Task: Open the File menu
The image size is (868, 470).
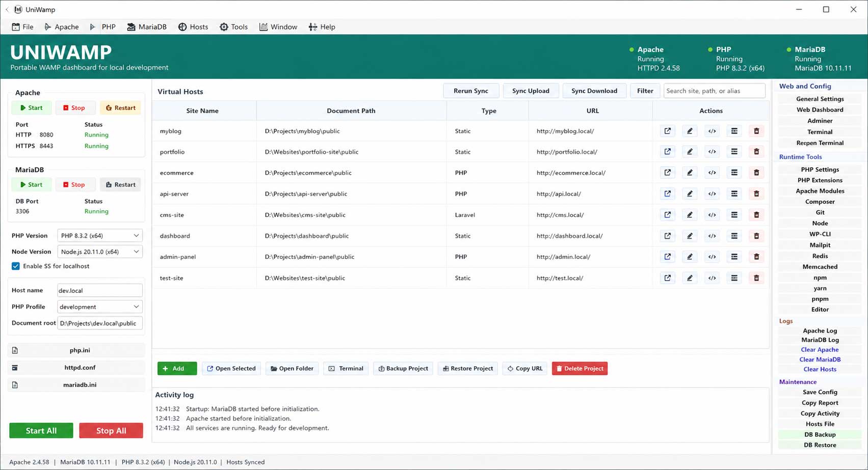Action: [23, 27]
